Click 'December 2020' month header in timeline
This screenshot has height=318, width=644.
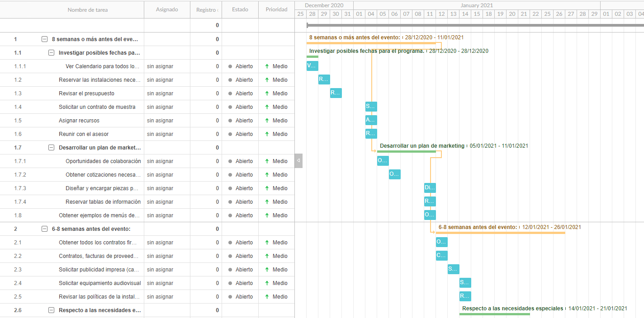[x=324, y=5]
